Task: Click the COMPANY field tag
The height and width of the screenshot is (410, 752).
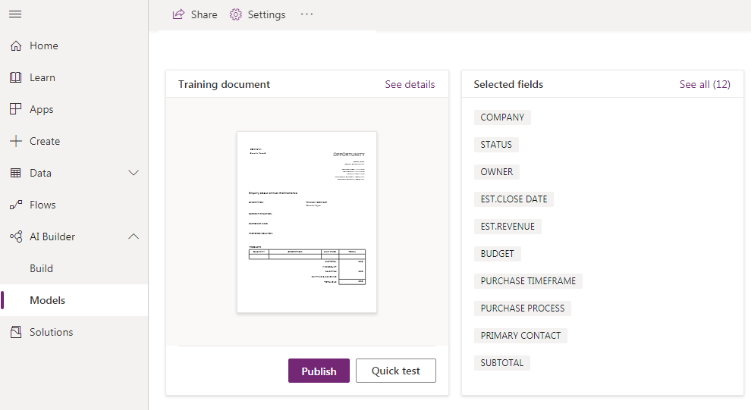Action: point(502,117)
